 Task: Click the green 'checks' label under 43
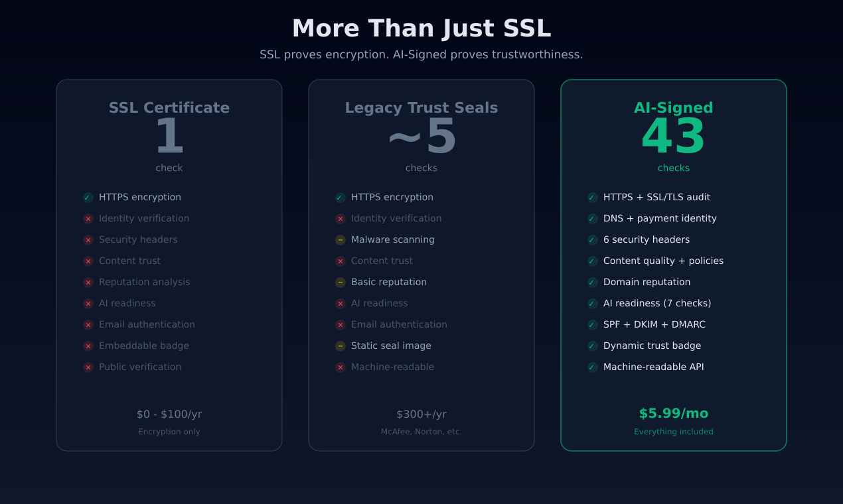674,168
